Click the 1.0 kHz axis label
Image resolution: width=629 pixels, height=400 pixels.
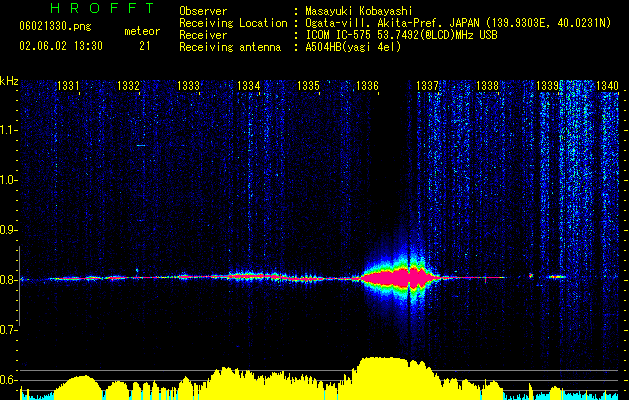point(9,180)
